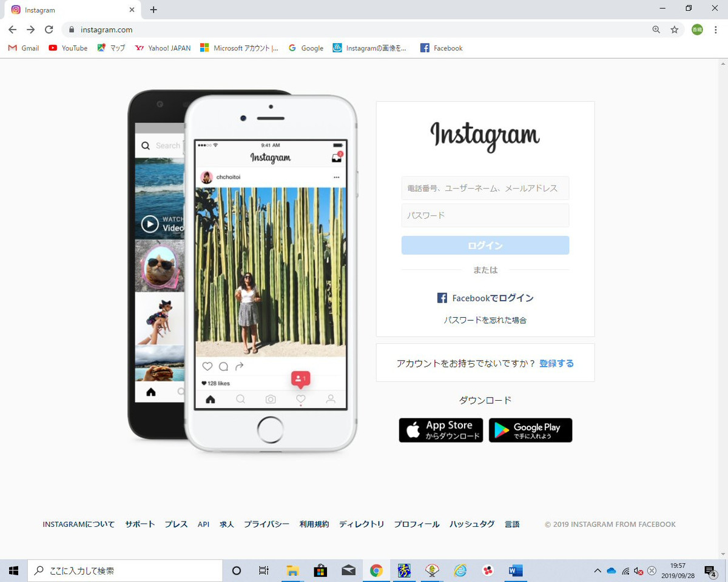Open the プロフィール footer link
Image resolution: width=728 pixels, height=582 pixels.
[x=417, y=524]
